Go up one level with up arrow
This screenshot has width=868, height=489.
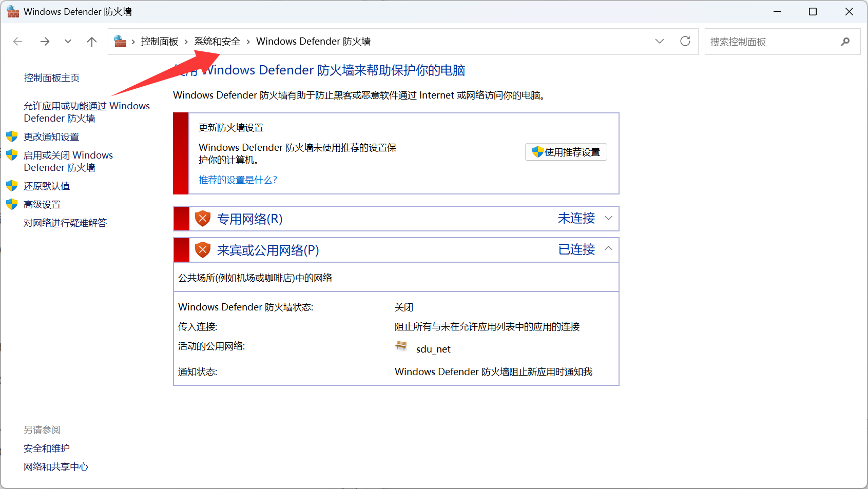click(92, 42)
